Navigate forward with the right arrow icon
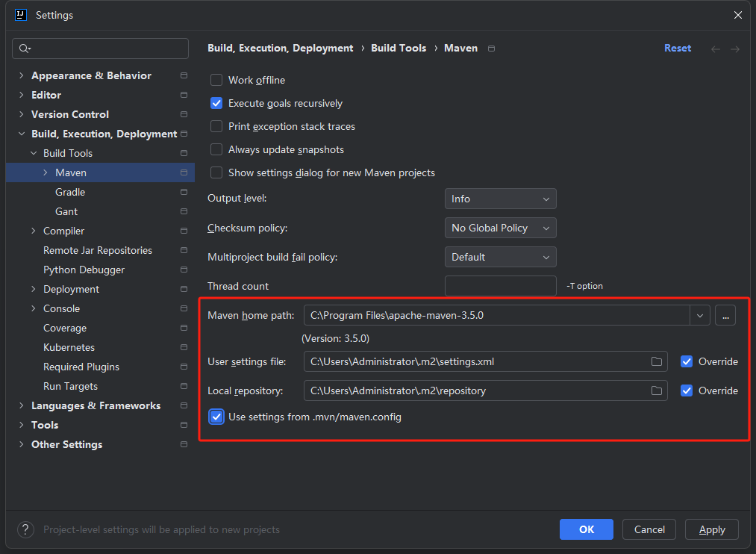Screen dimensions: 756x554 (x=735, y=49)
